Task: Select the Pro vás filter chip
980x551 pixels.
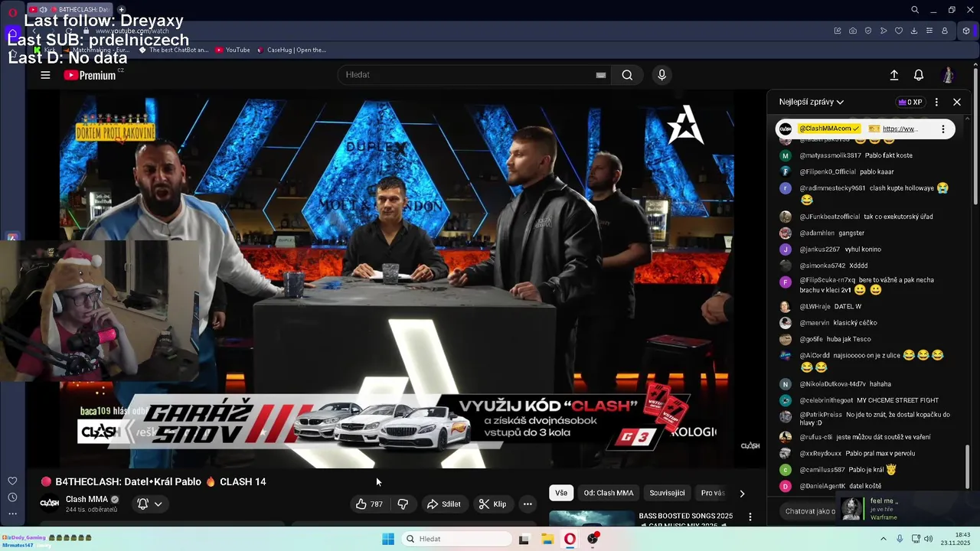Action: click(x=713, y=493)
